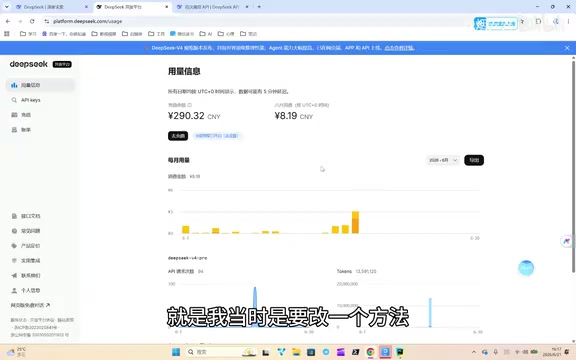
Task: Dismiss the blue DeepSeek-V4 announcement banner
Action: tap(567, 48)
